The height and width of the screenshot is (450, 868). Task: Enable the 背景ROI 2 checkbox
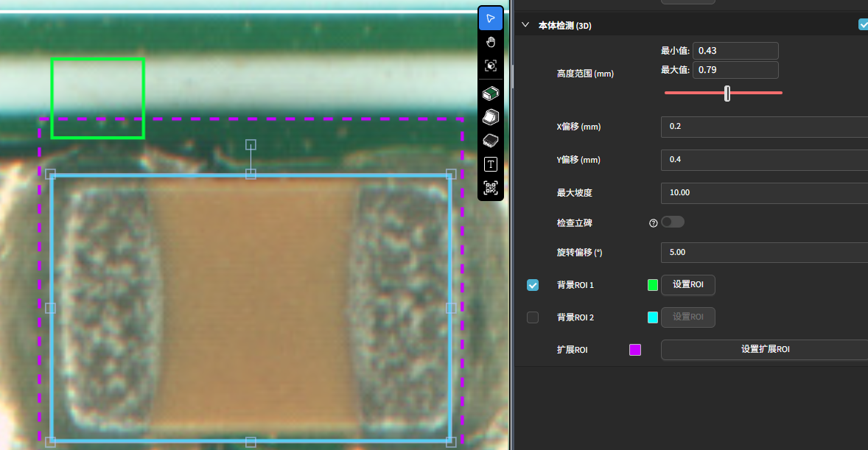tap(533, 317)
